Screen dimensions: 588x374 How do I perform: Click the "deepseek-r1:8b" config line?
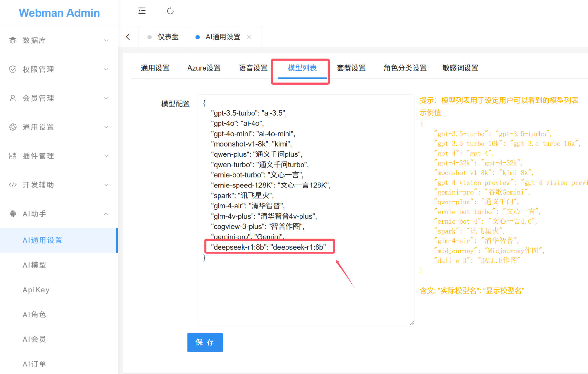point(269,247)
